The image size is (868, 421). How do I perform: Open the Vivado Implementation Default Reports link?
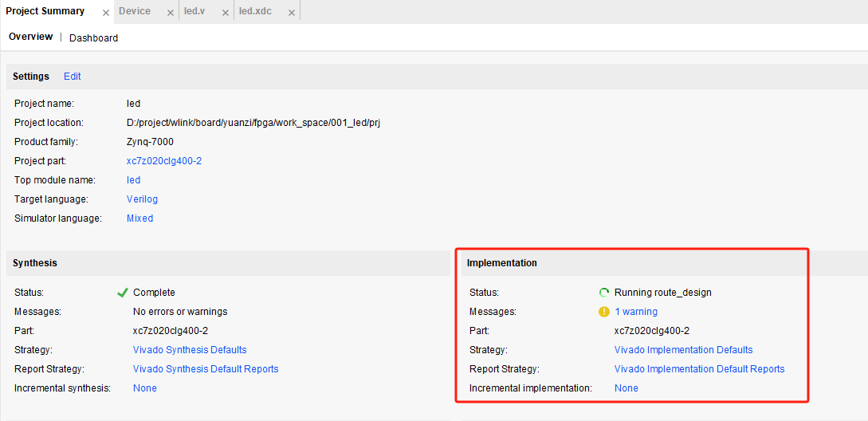[699, 369]
